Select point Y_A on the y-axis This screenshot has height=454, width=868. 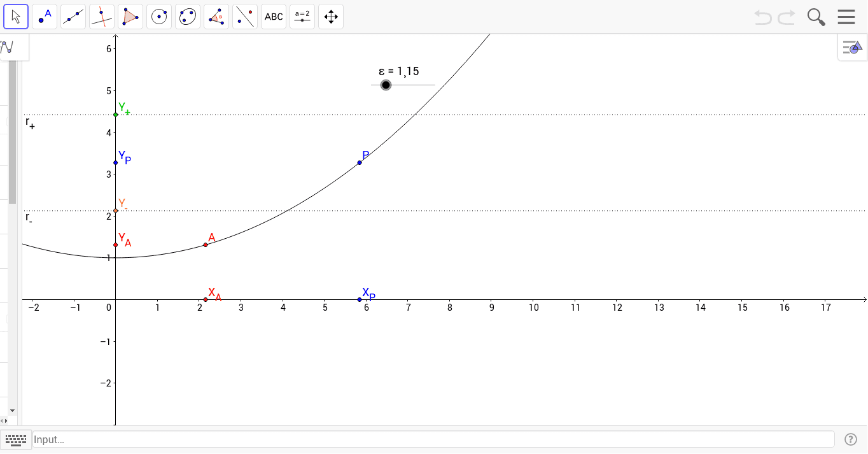116,245
